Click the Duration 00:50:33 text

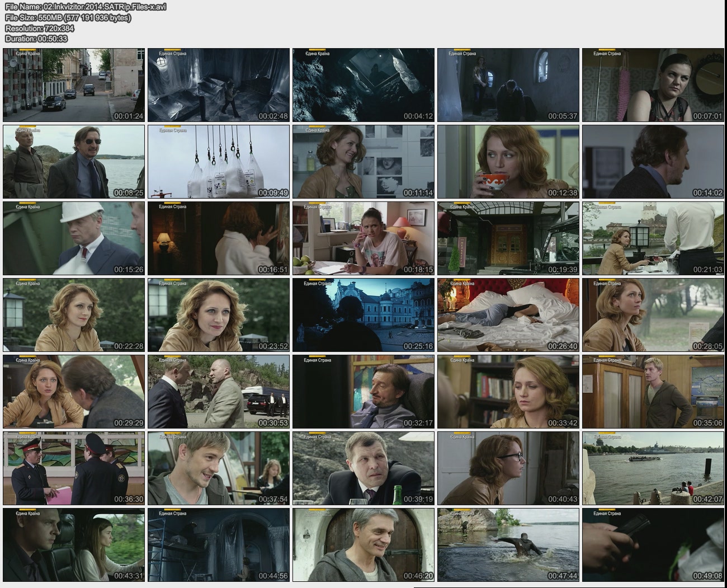pyautogui.click(x=36, y=39)
